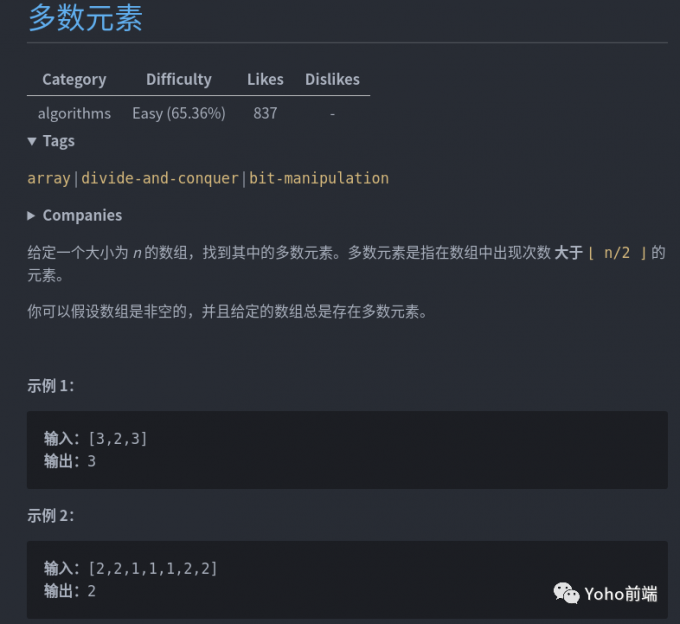Click the Dislikes column header
The width and height of the screenshot is (680, 624).
tap(332, 79)
